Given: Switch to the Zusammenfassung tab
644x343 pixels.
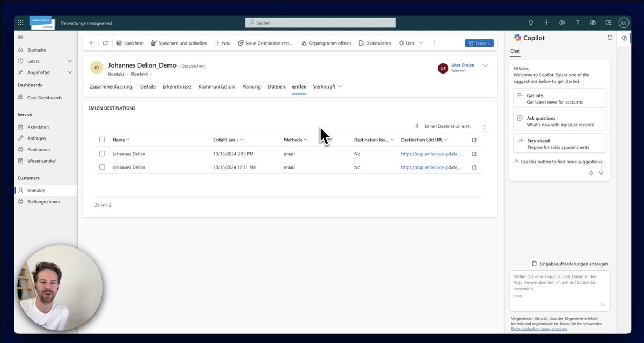Looking at the screenshot, I should [111, 86].
